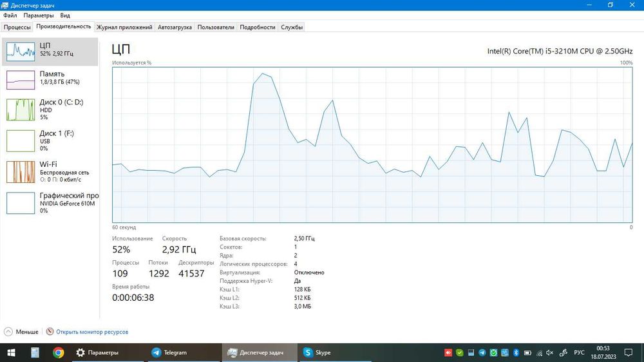Open the notification center icon
Screen dimensions: 644x362
[x=629, y=352]
